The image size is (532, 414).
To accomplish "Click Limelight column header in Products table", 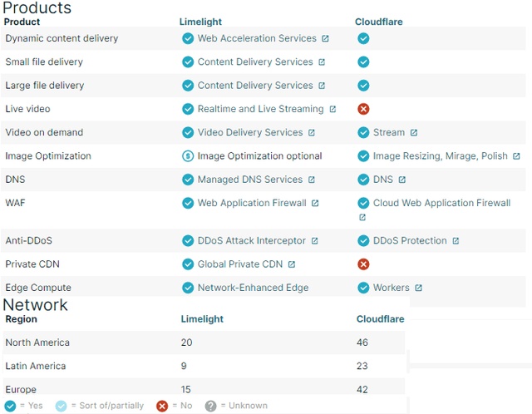I will 200,22.
